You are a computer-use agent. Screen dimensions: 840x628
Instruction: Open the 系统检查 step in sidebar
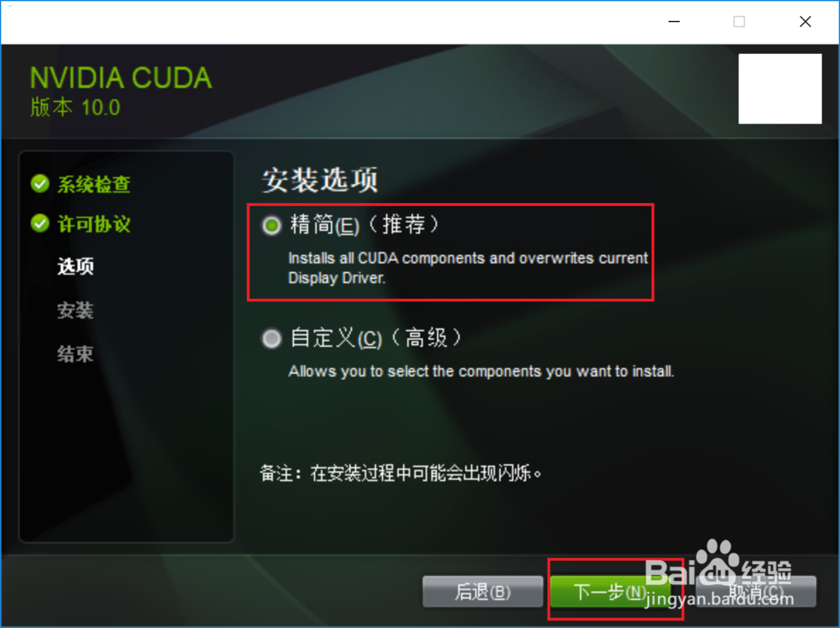94,184
